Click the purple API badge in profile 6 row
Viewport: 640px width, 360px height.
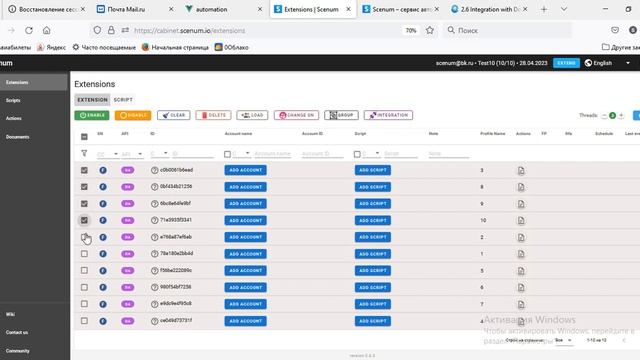point(127,287)
